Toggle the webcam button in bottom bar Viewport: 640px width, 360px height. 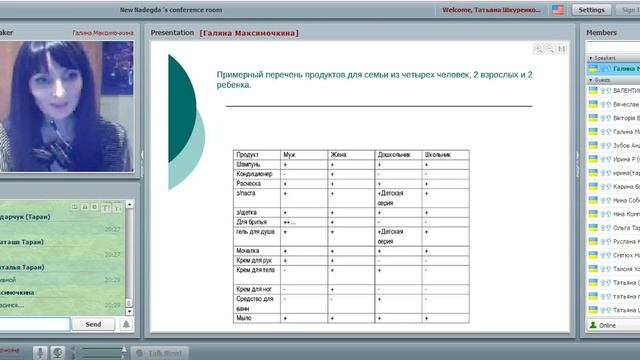pyautogui.click(x=58, y=353)
